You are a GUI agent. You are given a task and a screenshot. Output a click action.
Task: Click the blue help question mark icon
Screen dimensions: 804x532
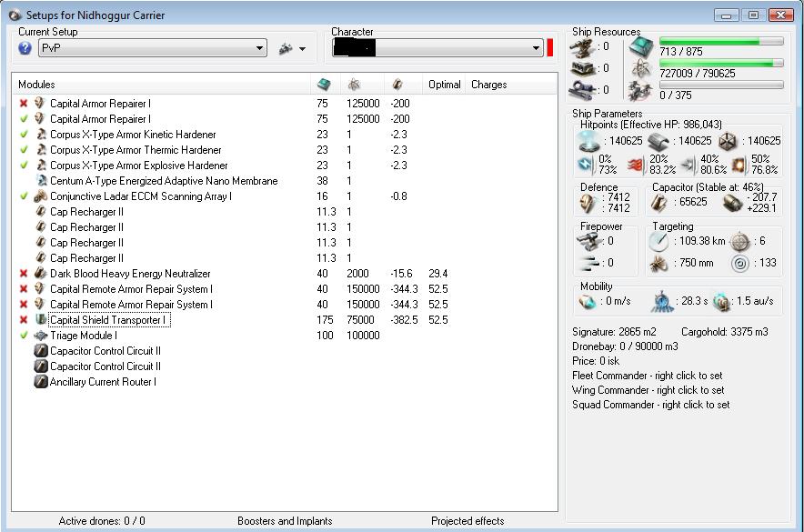25,48
